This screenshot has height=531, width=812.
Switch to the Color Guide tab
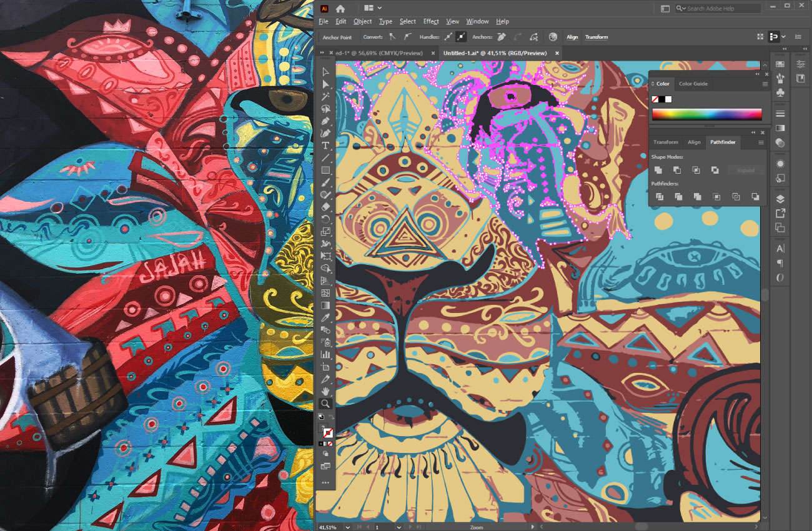tap(693, 84)
